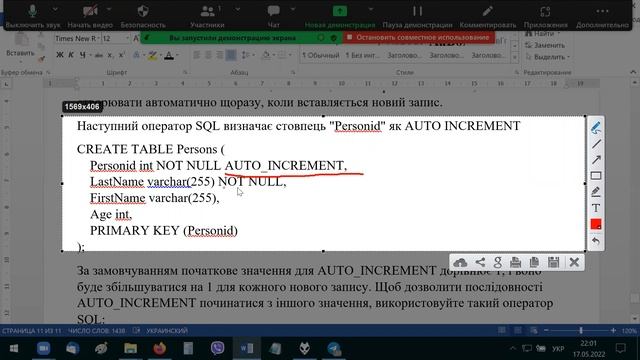This screenshot has width=640, height=360.
Task: Select Lightshot marker tool
Action: coord(596,191)
